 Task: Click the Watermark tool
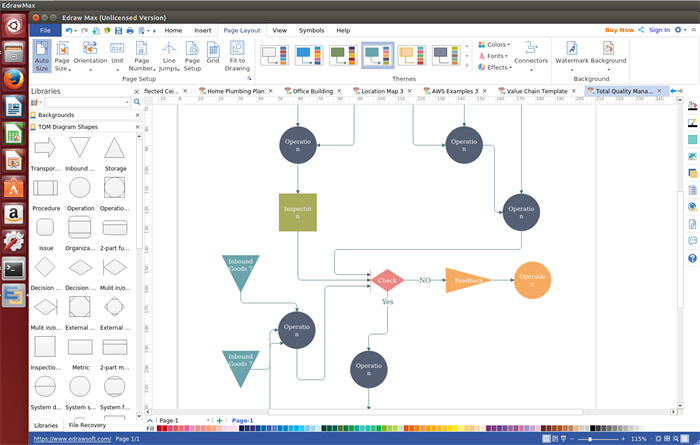pos(572,56)
